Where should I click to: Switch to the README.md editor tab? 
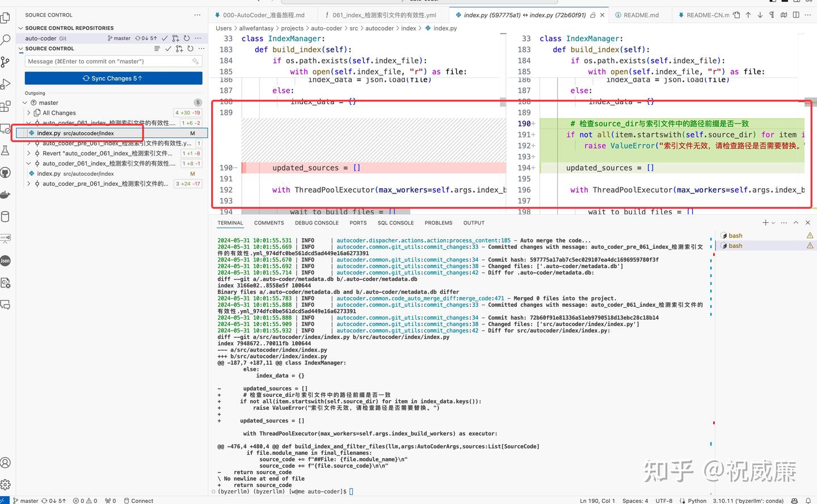(637, 15)
